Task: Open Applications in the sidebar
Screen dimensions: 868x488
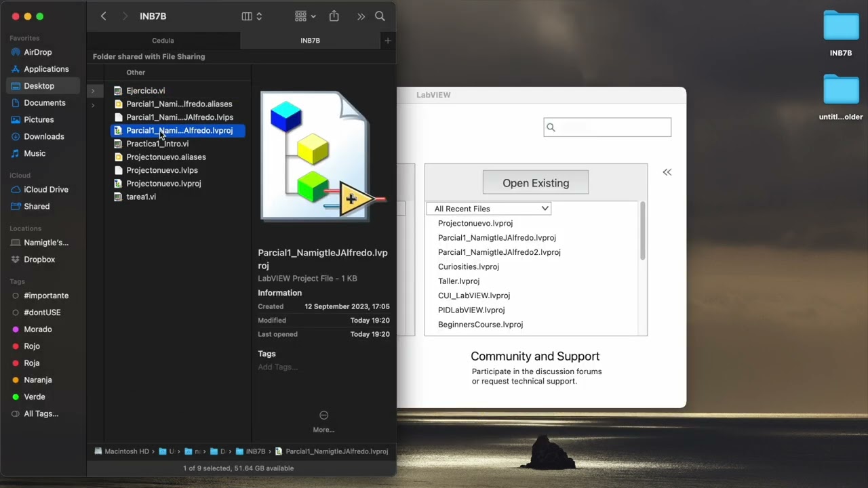Action: pyautogui.click(x=46, y=69)
